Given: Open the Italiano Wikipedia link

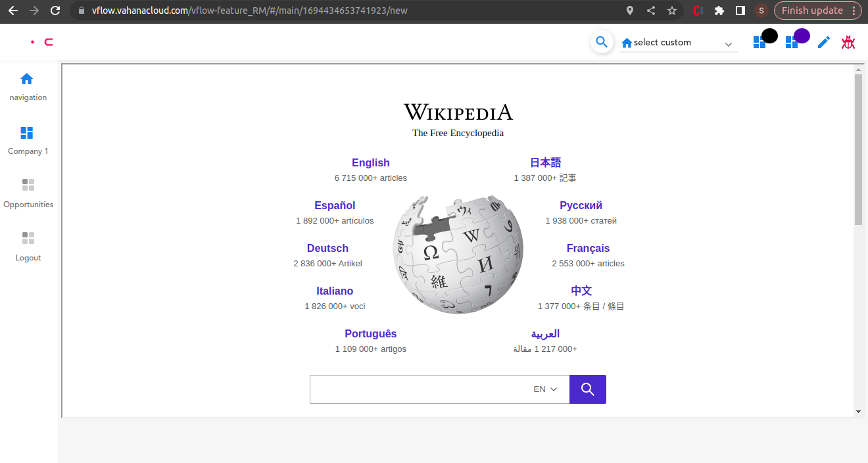Looking at the screenshot, I should point(335,291).
